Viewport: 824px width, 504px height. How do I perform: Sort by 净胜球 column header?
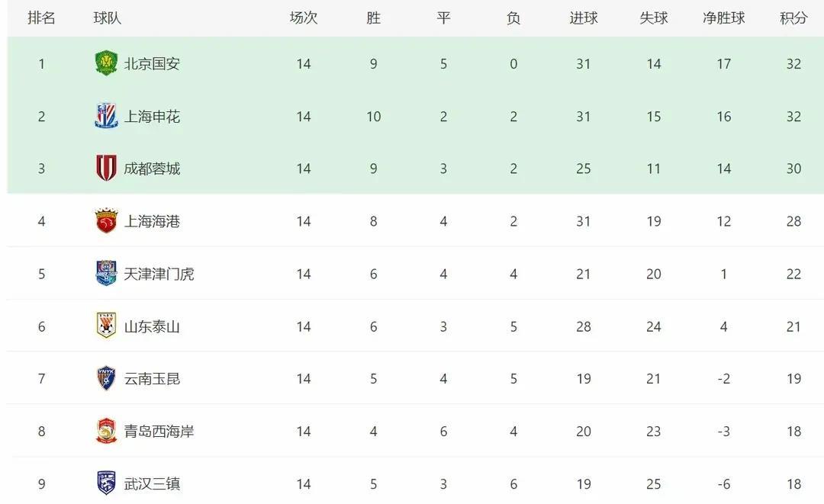[x=723, y=18]
